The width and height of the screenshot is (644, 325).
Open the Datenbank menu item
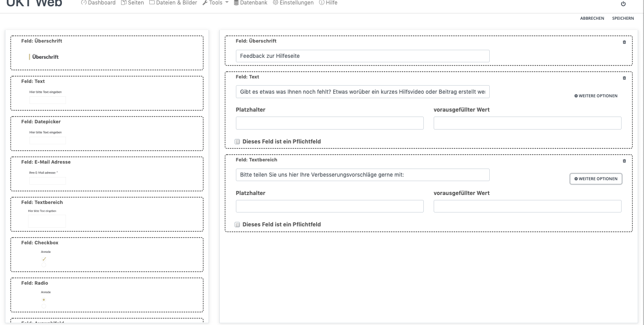tap(251, 3)
